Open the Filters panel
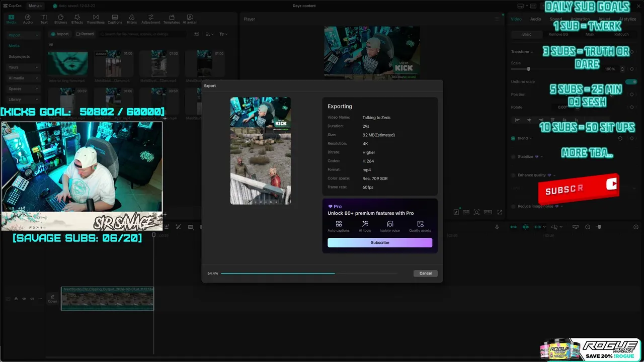 pos(132,19)
